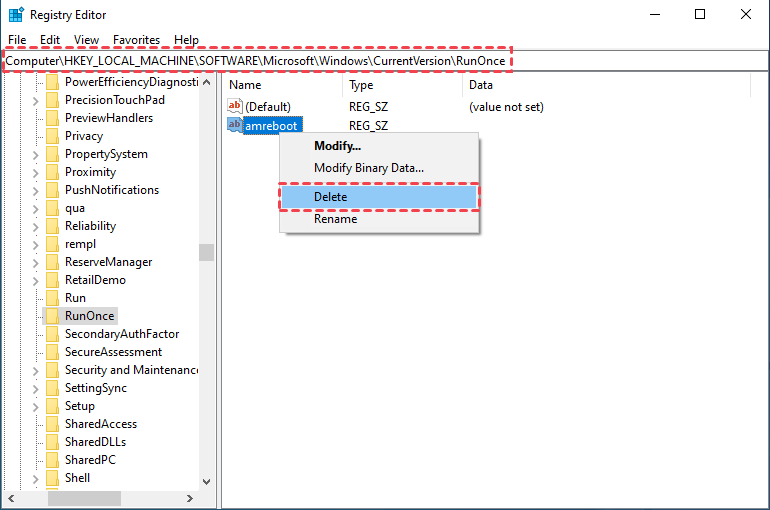Expand the qua key
Image resolution: width=770 pixels, height=510 pixels.
(35, 209)
